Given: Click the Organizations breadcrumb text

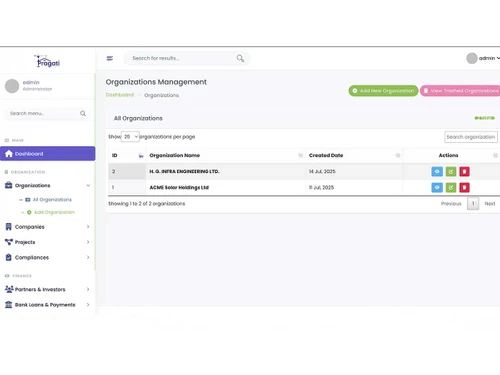Looking at the screenshot, I should click(161, 95).
